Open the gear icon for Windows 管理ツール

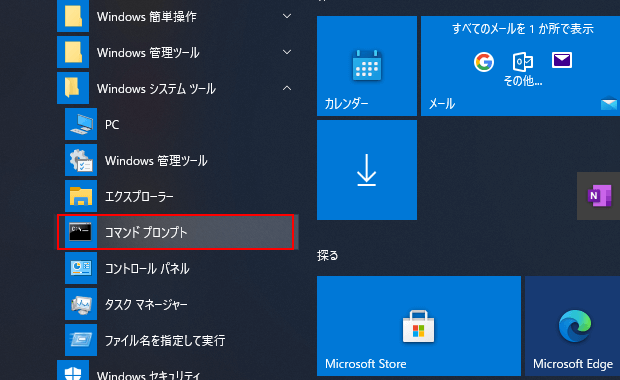pyautogui.click(x=81, y=160)
